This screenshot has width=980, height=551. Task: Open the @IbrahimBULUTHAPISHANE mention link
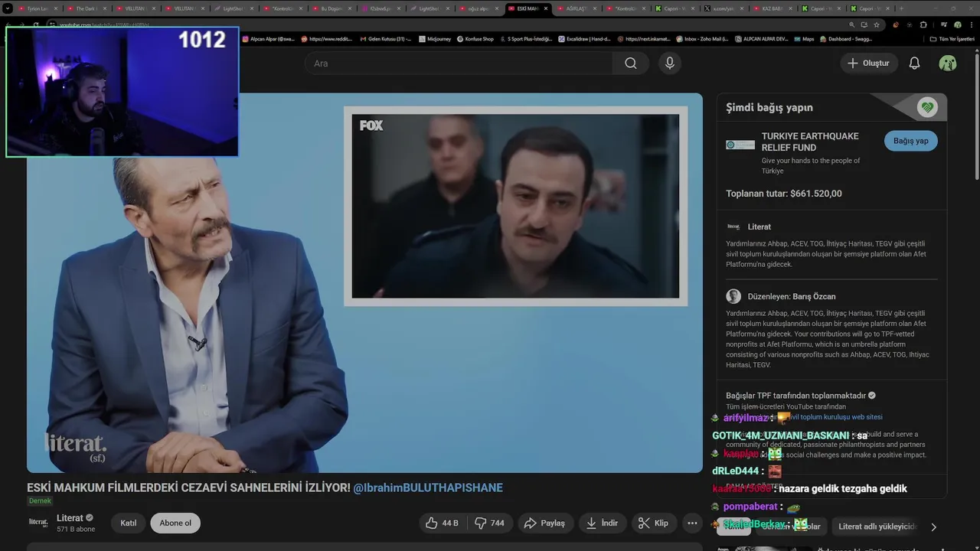coord(428,487)
